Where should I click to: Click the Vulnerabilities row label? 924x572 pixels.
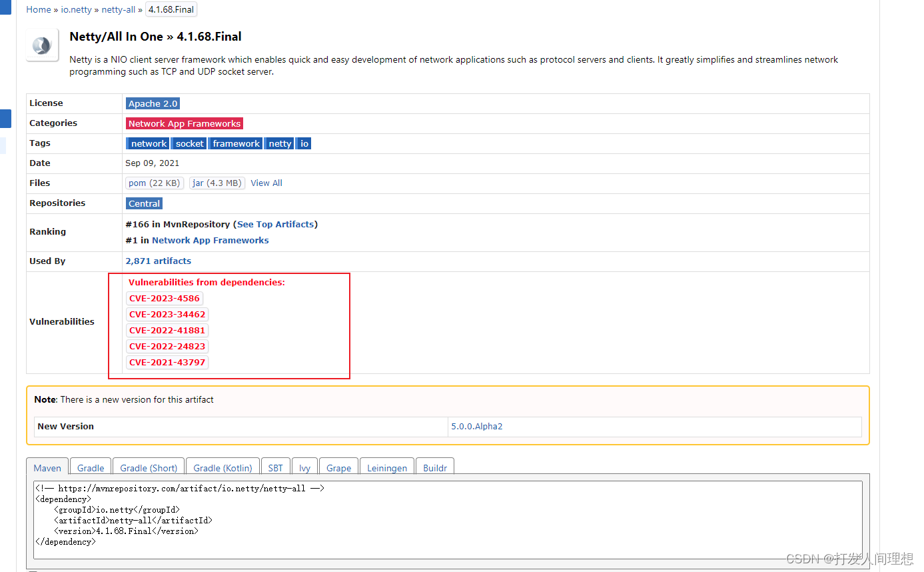coord(62,322)
